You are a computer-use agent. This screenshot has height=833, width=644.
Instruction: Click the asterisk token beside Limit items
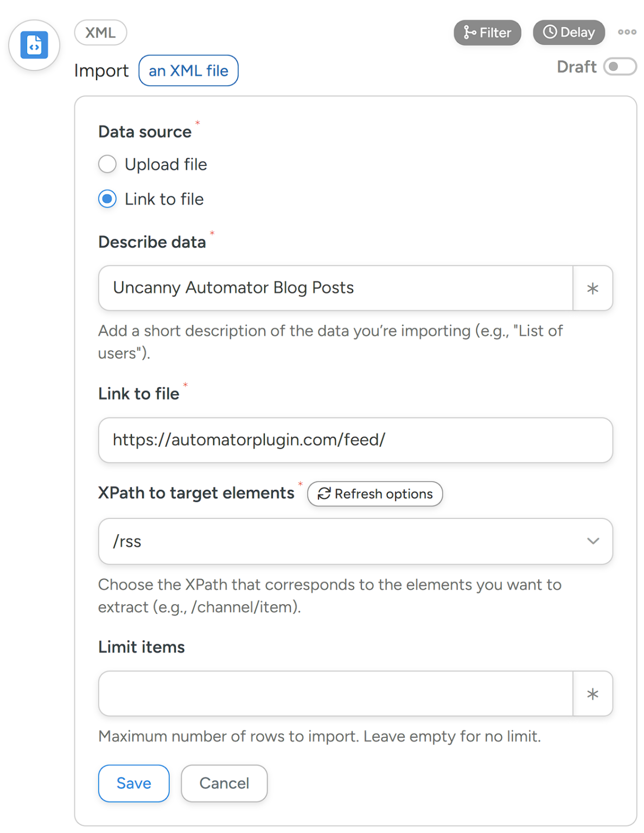point(592,693)
